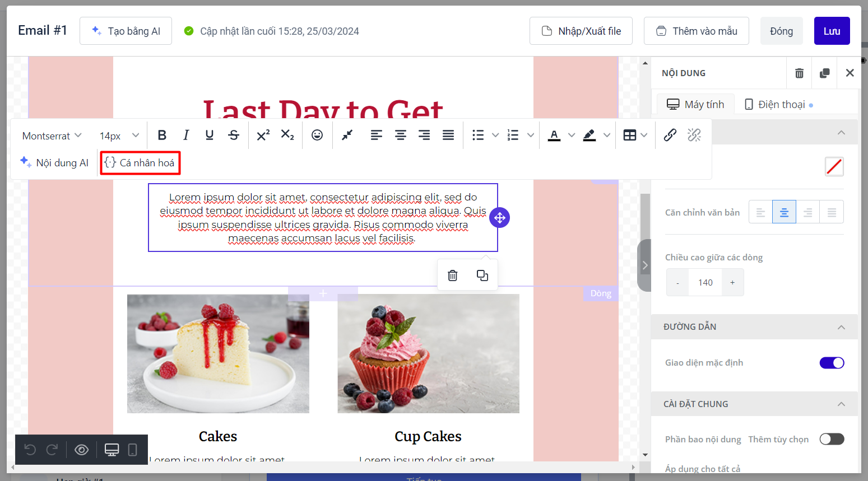Viewport: 868px width, 481px height.
Task: Open the Montserrat font family dropdown
Action: (52, 136)
